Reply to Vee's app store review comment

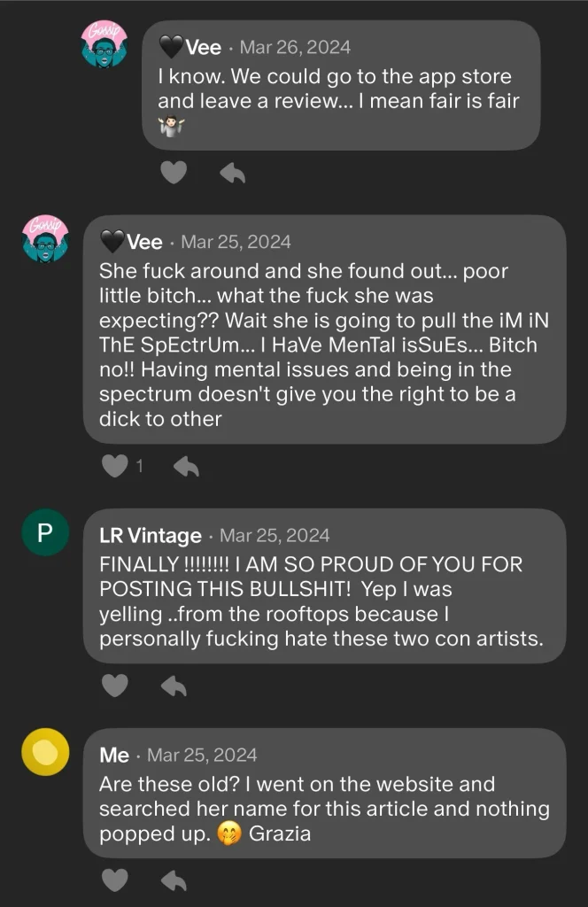coord(232,173)
